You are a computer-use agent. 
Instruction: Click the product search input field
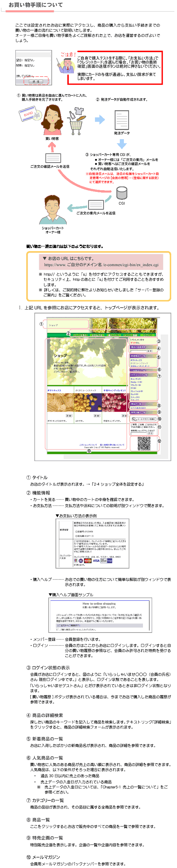tap(138, 351)
